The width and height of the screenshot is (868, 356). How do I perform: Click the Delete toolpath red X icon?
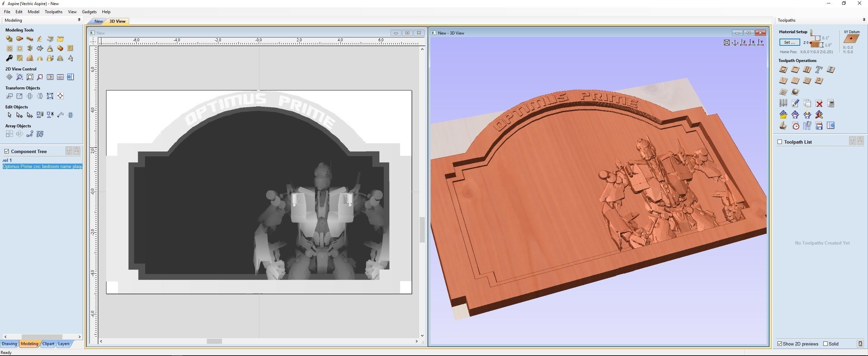(x=819, y=103)
